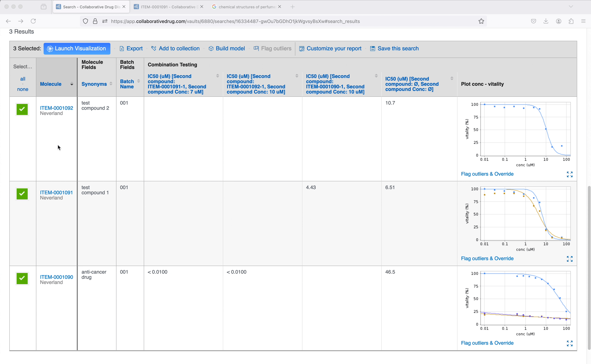Expand ITEM-0001091 plot to fullscreen

point(570,259)
